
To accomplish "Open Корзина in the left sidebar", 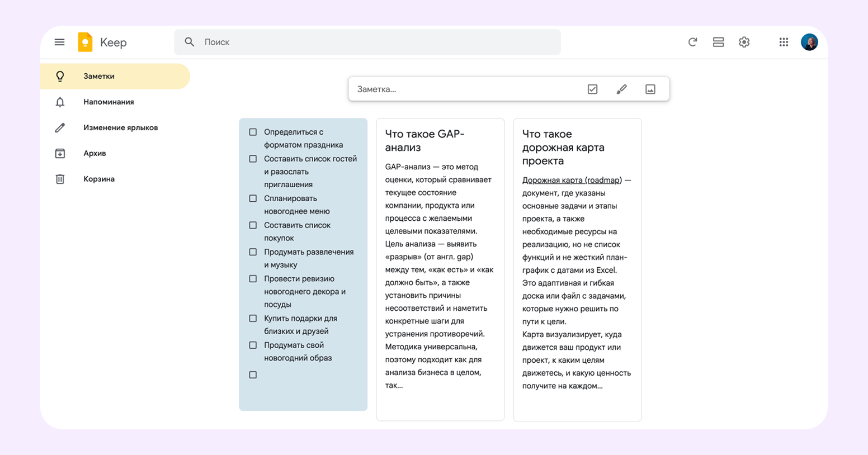I will click(x=99, y=179).
